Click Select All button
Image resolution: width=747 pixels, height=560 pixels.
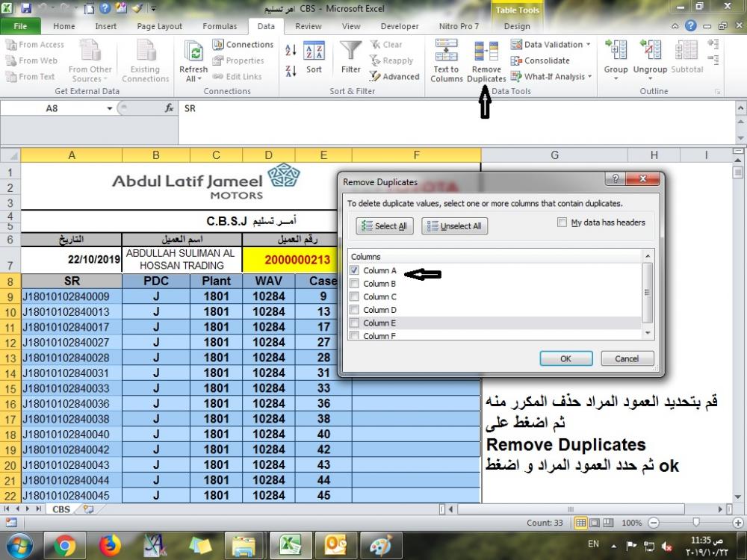(385, 225)
